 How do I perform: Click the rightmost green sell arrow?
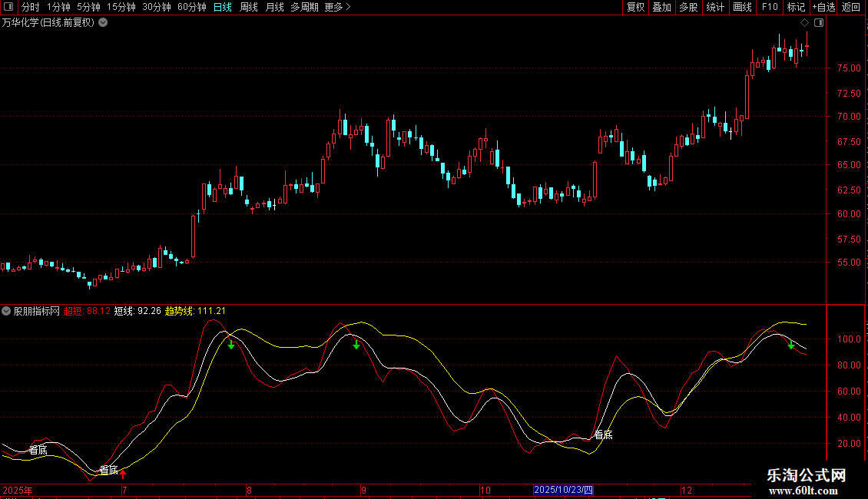tap(790, 345)
